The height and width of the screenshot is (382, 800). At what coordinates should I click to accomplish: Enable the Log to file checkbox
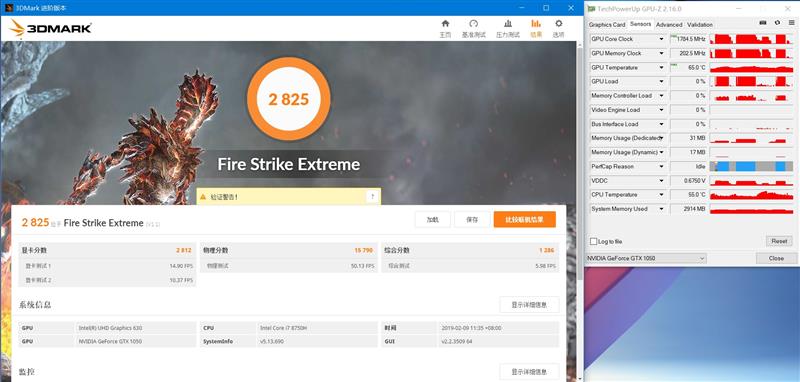coord(593,241)
